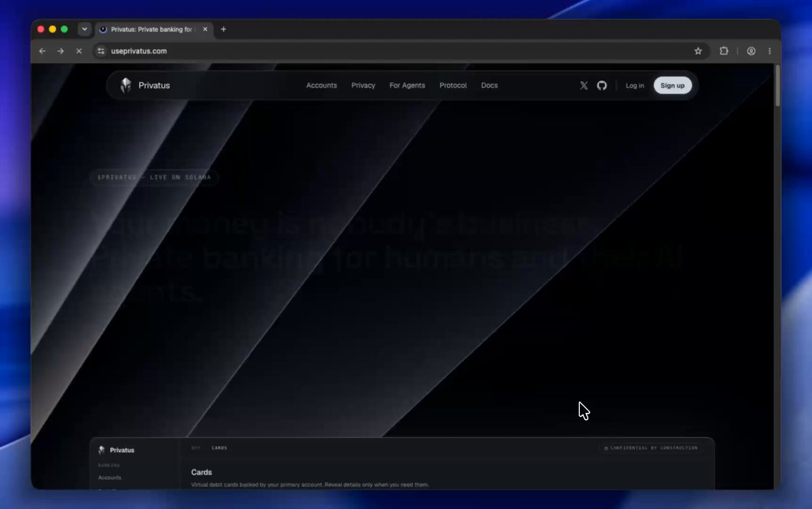
Task: Click the Virtual debit cards description text
Action: (x=310, y=485)
